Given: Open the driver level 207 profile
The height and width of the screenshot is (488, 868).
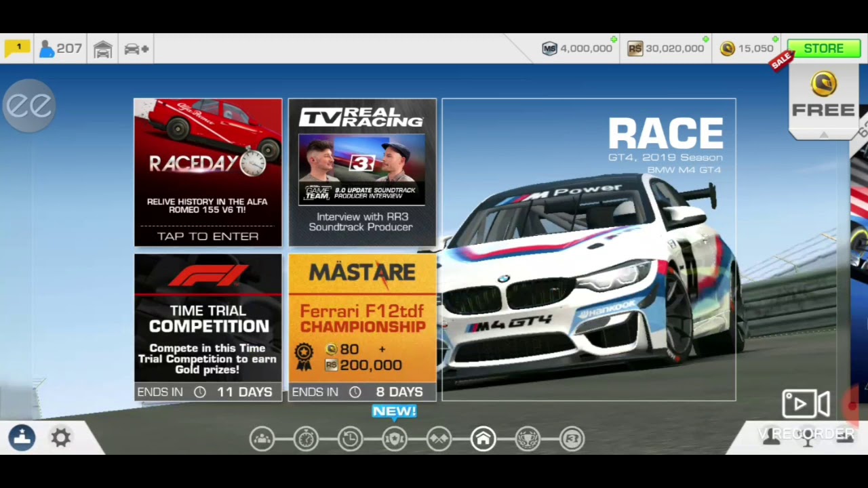Looking at the screenshot, I should tap(60, 48).
